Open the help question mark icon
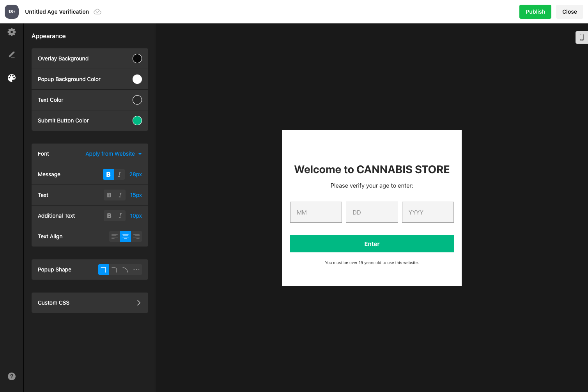The width and height of the screenshot is (588, 392). point(12,376)
